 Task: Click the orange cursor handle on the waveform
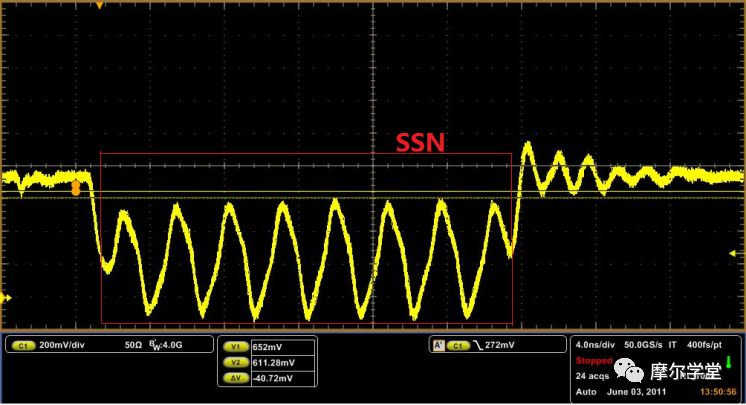coord(75,188)
